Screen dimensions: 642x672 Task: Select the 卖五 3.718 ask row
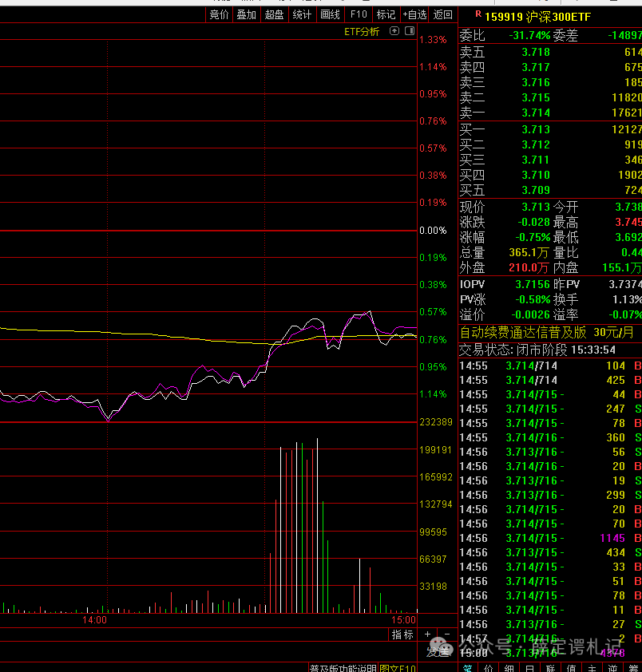point(550,53)
